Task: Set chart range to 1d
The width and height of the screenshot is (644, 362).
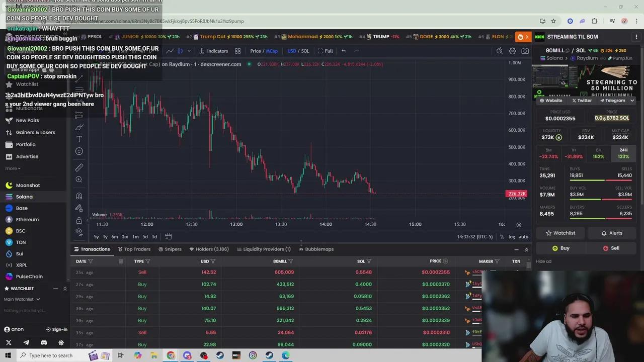Action: (154, 237)
